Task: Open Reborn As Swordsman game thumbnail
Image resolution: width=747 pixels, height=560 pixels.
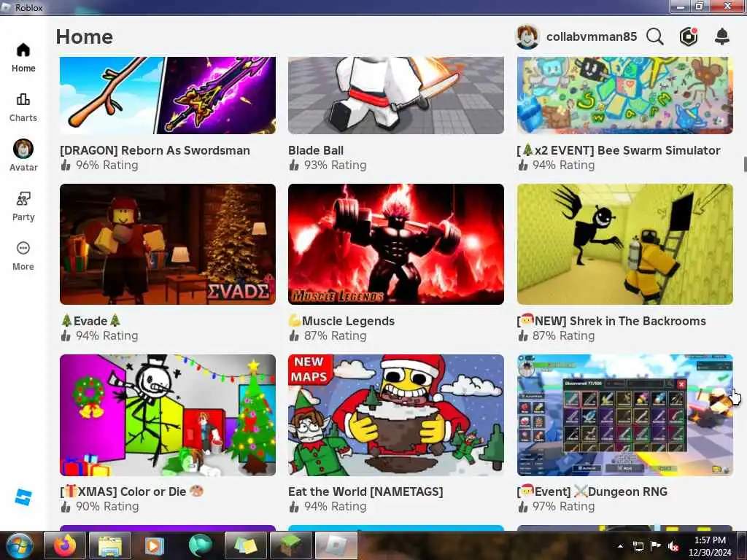Action: point(168,96)
